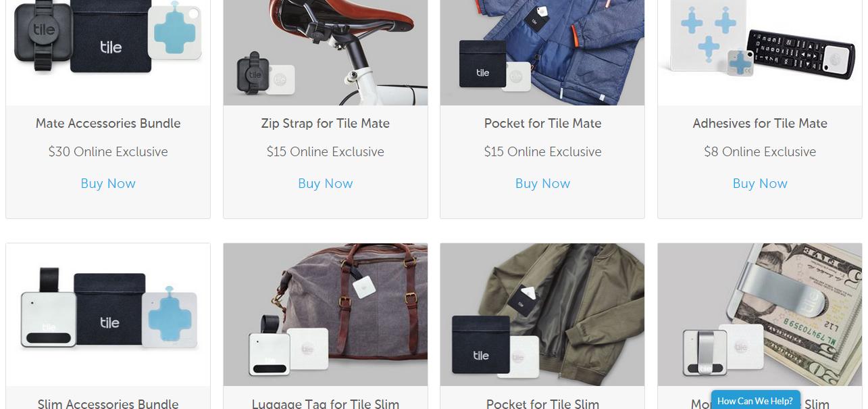Open the duffel bag Luggage Tag image
Screen dimensions: 868x409
pyautogui.click(x=326, y=315)
